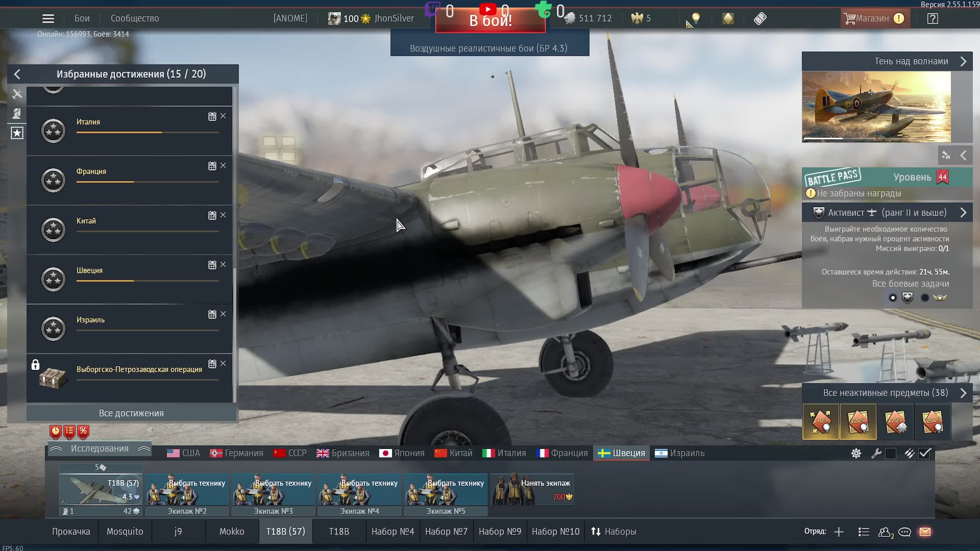Open the Наборы presets list
Screen dimensions: 980x551
coord(613,531)
